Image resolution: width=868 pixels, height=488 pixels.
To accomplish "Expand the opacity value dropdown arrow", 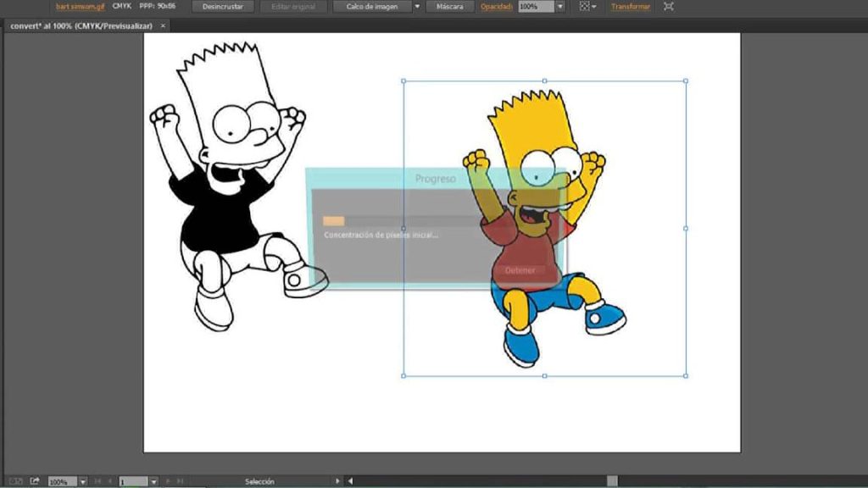I will pyautogui.click(x=560, y=7).
